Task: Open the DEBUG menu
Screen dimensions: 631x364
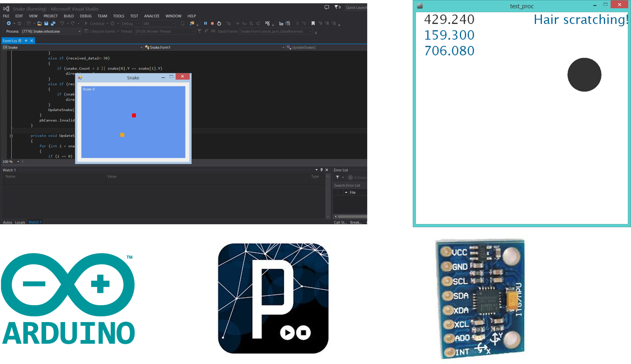Action: (x=86, y=16)
